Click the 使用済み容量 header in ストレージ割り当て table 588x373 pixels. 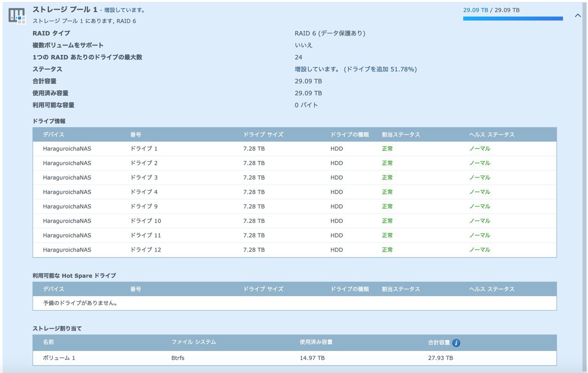[x=316, y=342]
